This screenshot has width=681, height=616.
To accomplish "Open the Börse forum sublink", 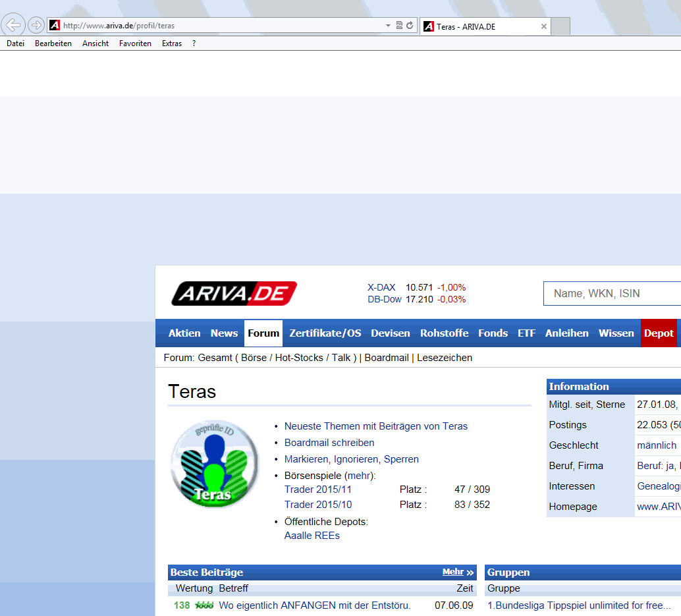I will [254, 358].
